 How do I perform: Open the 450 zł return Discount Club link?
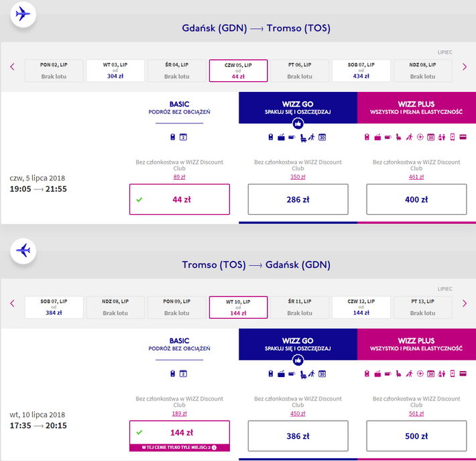(x=298, y=413)
